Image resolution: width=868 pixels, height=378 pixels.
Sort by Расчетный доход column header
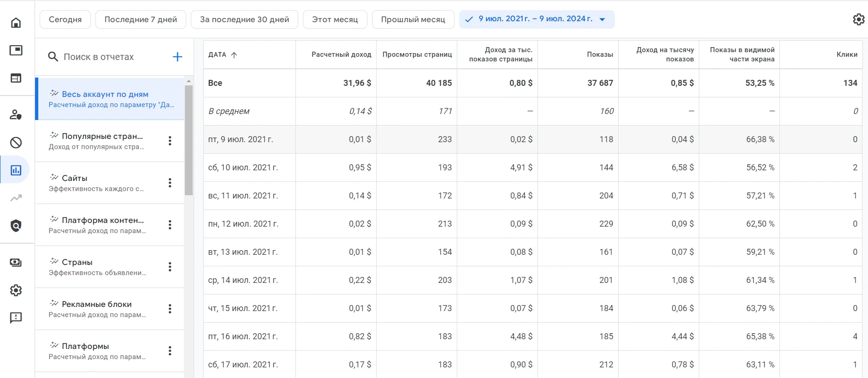coord(341,54)
